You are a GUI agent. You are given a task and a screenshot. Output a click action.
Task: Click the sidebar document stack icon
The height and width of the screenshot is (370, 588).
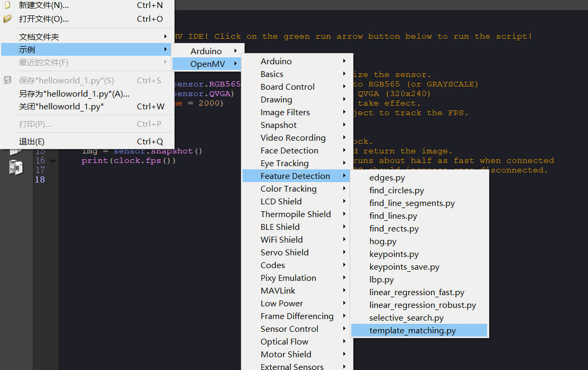point(16,167)
